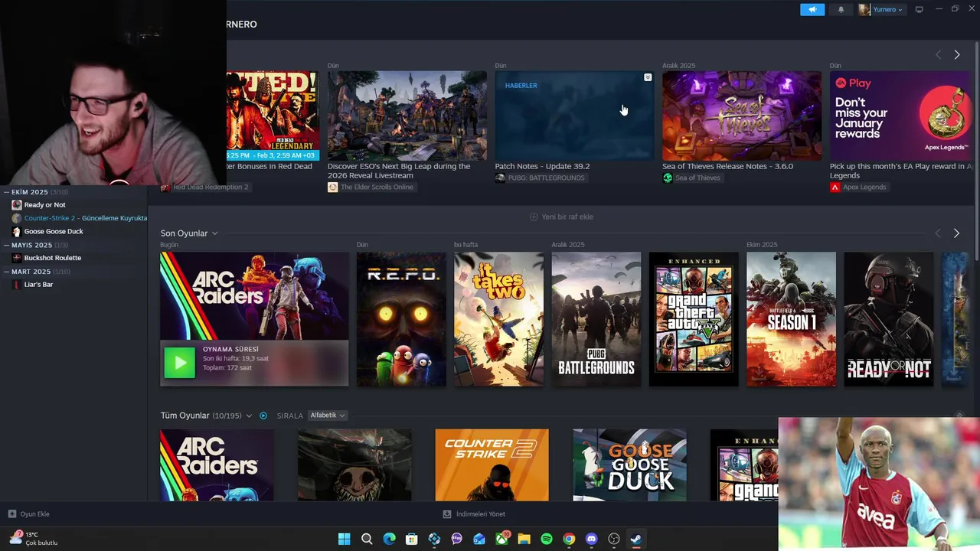Open ARC Raiders cover in Tüm Oyunlar
The image size is (980, 551).
coord(217,465)
